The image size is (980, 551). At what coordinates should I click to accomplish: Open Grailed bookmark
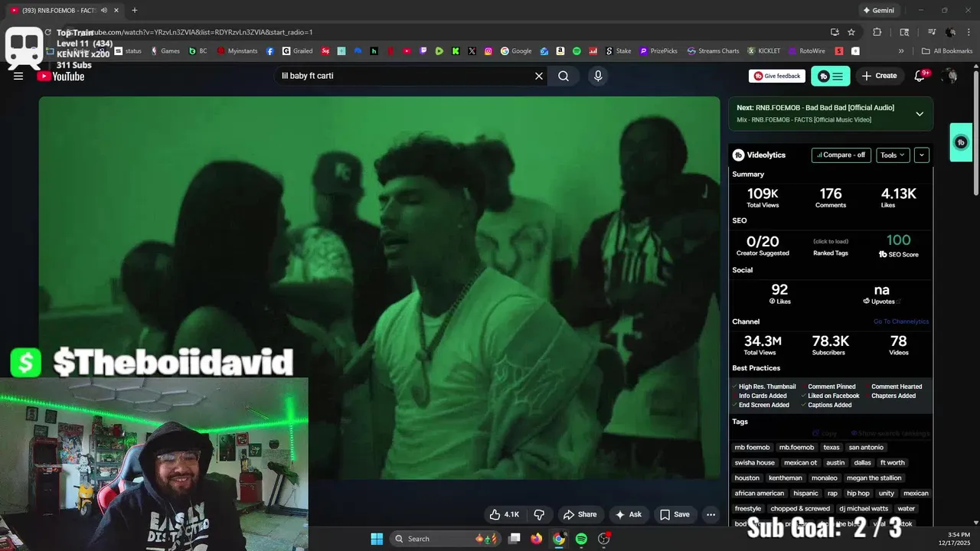[297, 51]
